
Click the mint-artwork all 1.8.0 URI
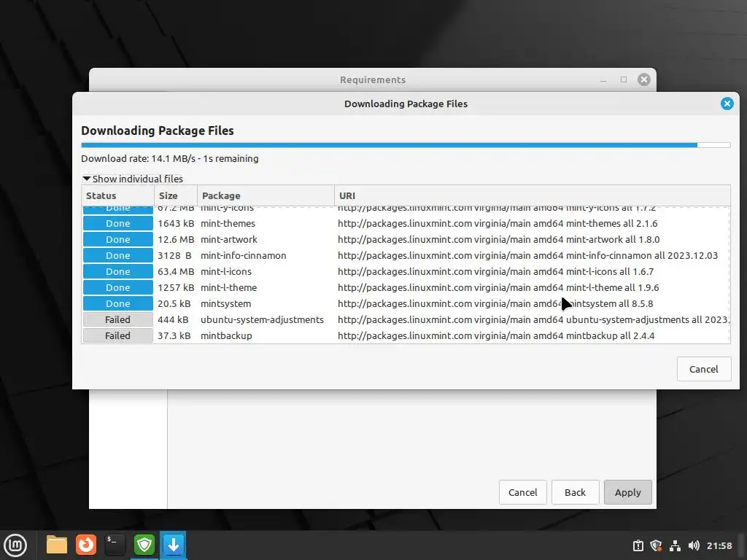pyautogui.click(x=499, y=239)
